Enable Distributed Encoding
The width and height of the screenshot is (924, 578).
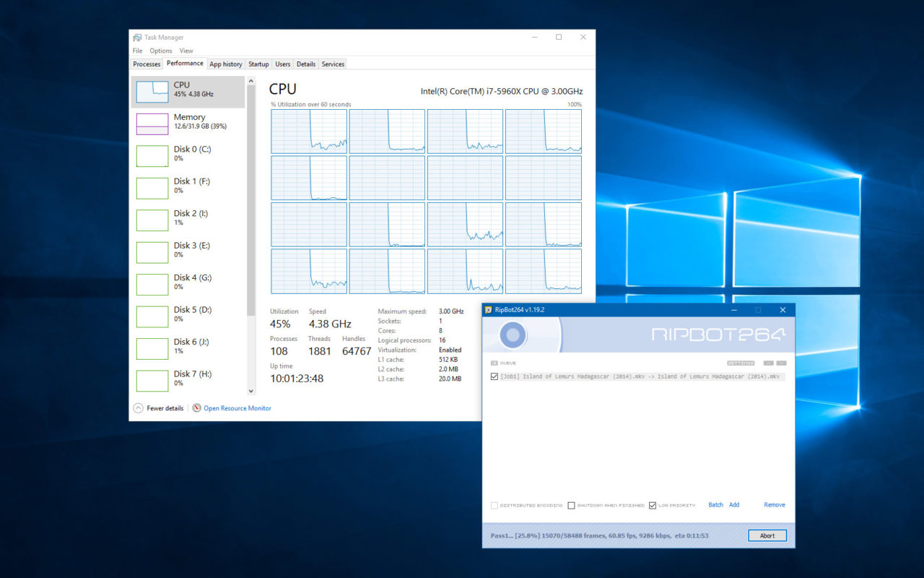[494, 505]
